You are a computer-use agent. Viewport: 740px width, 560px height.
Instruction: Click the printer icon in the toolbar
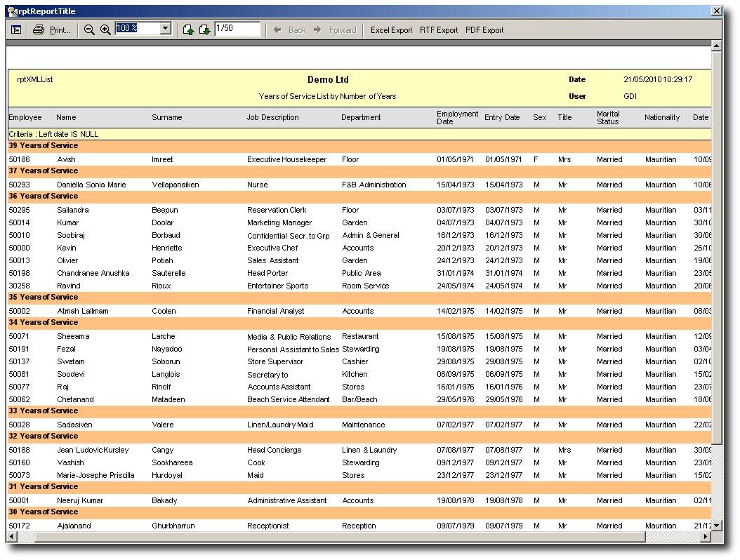tap(39, 29)
